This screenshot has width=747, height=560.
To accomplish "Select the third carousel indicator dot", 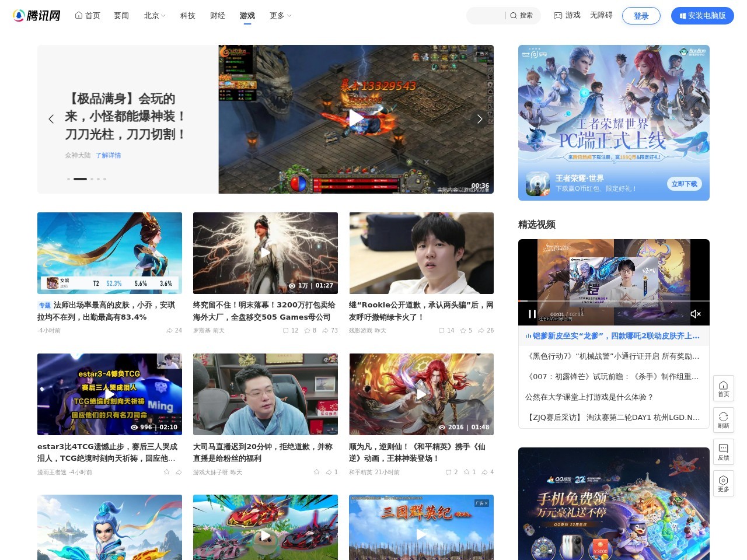I will click(x=92, y=179).
